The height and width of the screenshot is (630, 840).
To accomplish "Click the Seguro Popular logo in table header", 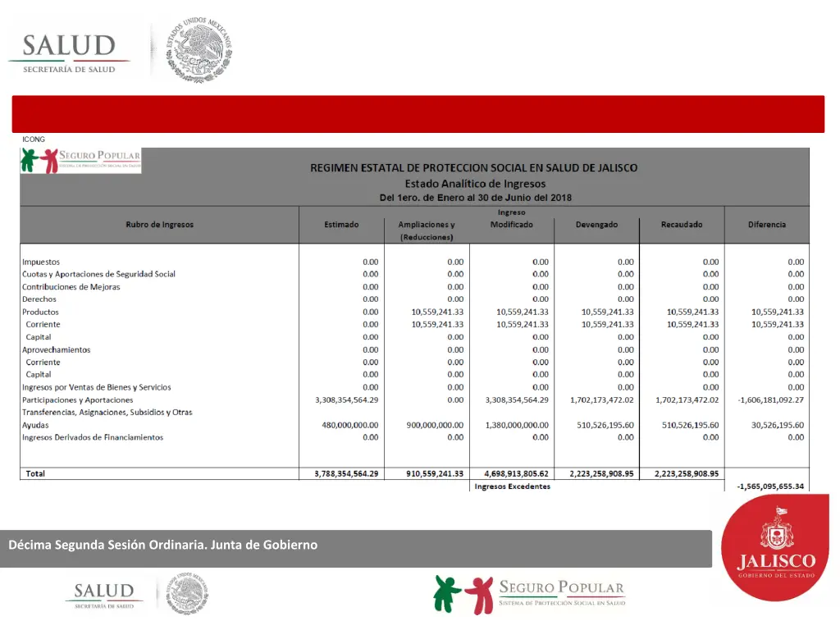I will 81,161.
